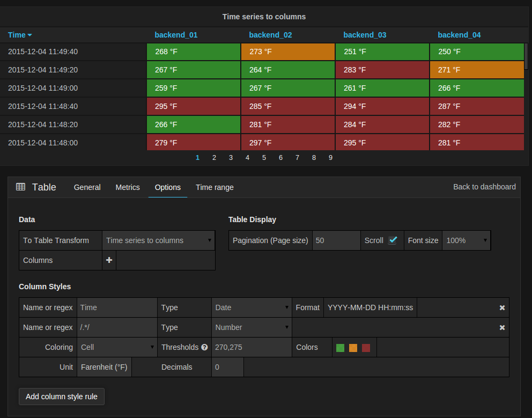532x418 pixels.
Task: Open the Time range tab
Action: click(x=215, y=187)
